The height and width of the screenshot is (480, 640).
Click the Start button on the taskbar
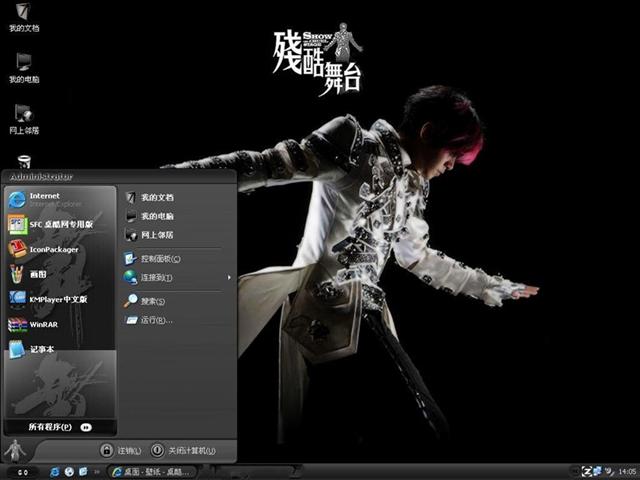[23, 472]
